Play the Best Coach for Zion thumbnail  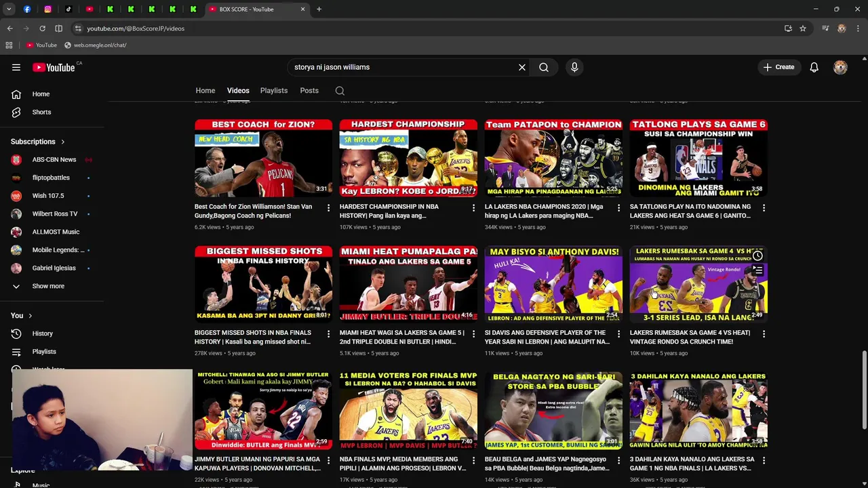(x=263, y=158)
